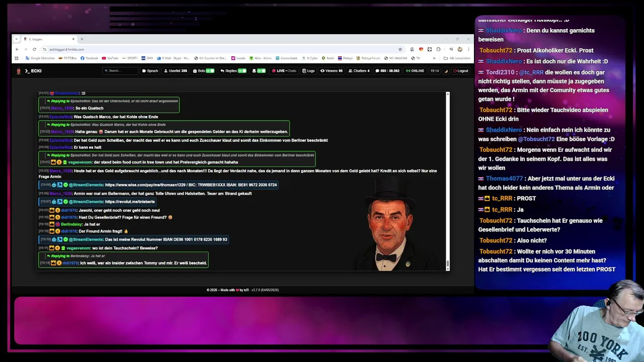Open the K-Cyber bookmark
The width and height of the screenshot is (644, 362).
310,58
